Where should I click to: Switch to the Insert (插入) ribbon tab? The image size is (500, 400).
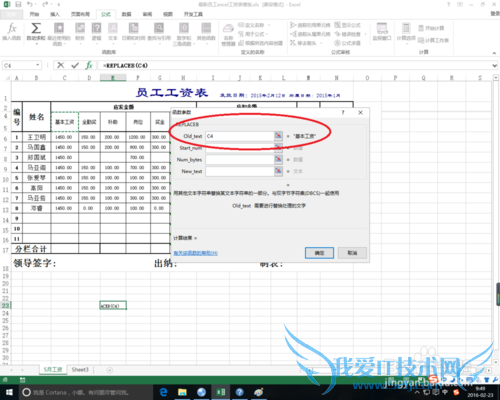(55, 14)
